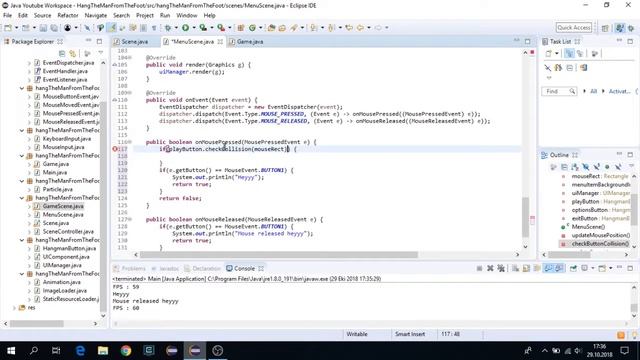This screenshot has height=360, width=640.
Task: Click the New file wizard icon
Action: point(8,28)
